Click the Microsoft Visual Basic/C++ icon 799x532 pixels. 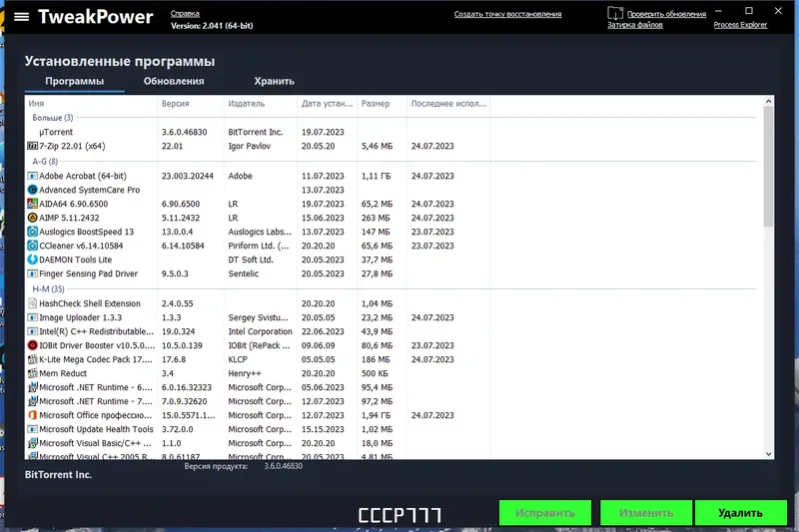tap(32, 443)
